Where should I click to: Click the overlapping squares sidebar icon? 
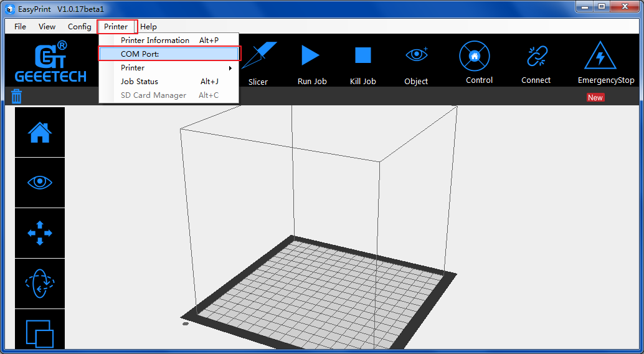tap(40, 332)
